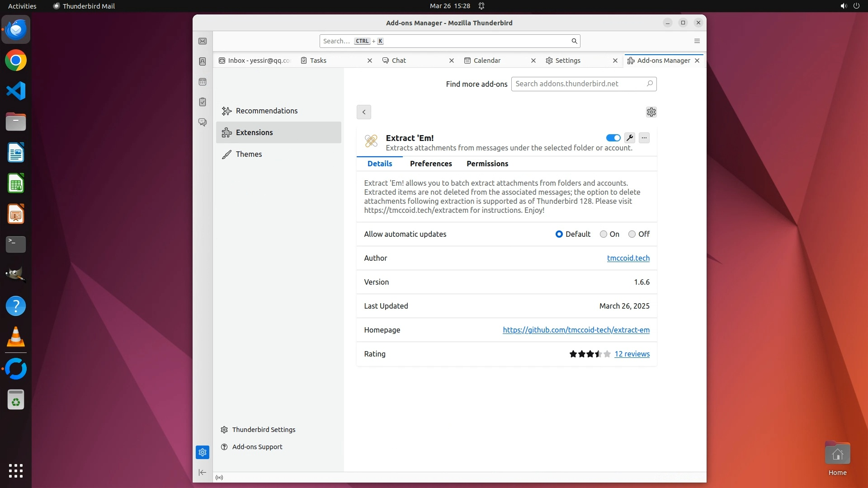Open the tools gear for all add-ons

click(x=651, y=112)
